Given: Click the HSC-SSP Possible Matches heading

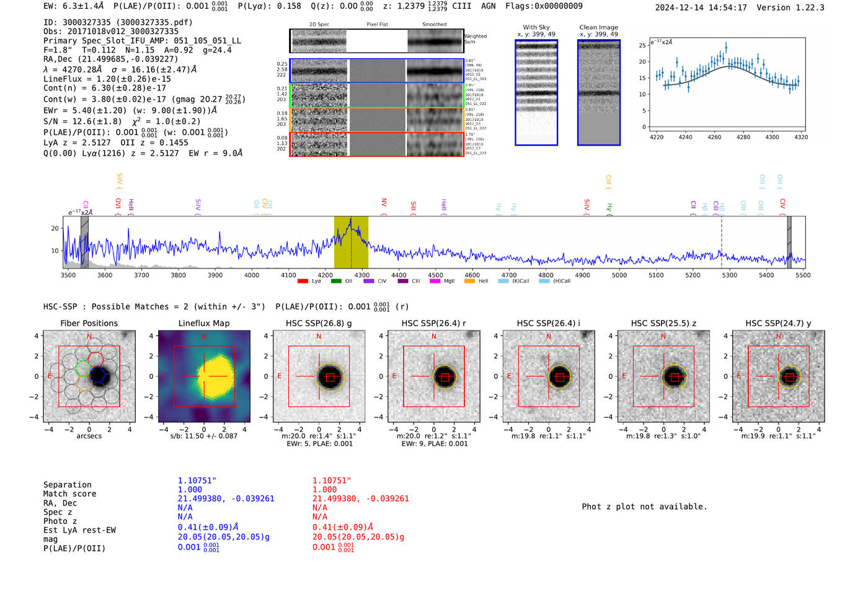Looking at the screenshot, I should (154, 306).
